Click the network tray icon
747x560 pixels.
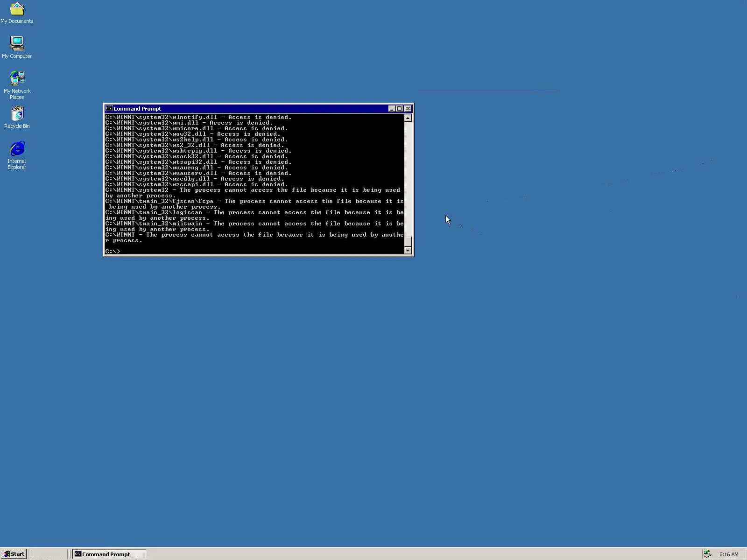(707, 554)
